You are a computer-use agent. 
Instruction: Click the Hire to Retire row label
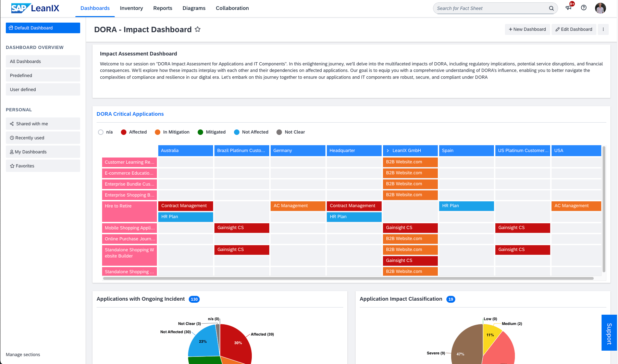(129, 212)
